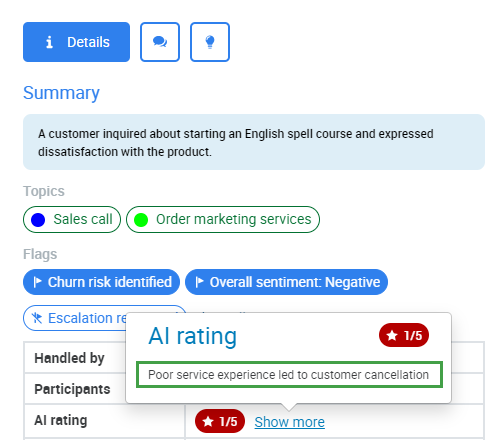The image size is (500, 440).
Task: Click the blue dot on Sales call
Action: 38,220
